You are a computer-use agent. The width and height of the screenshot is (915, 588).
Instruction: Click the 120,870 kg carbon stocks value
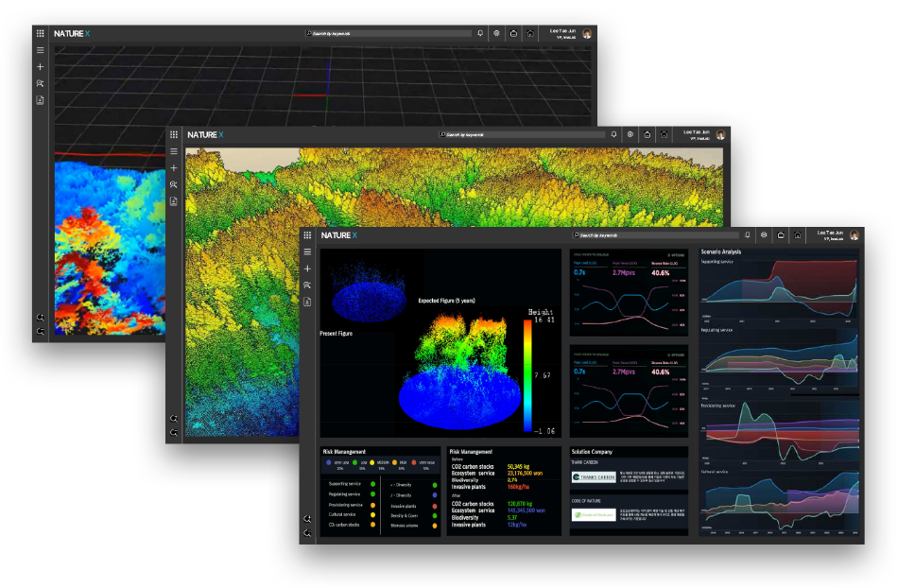(x=519, y=504)
